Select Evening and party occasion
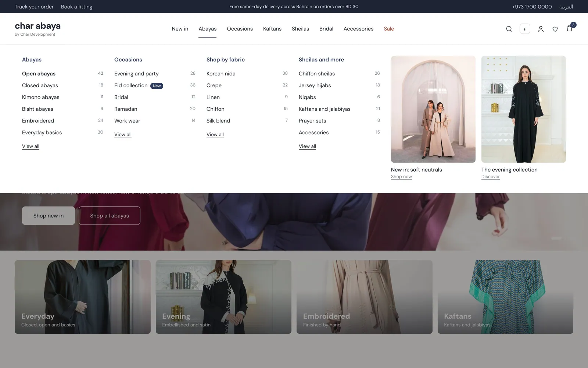Viewport: 588px width, 368px height. click(155, 74)
